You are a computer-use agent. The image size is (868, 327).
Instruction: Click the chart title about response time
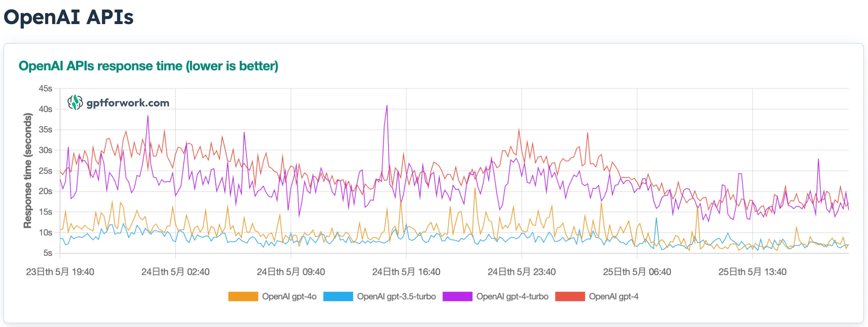[x=148, y=66]
